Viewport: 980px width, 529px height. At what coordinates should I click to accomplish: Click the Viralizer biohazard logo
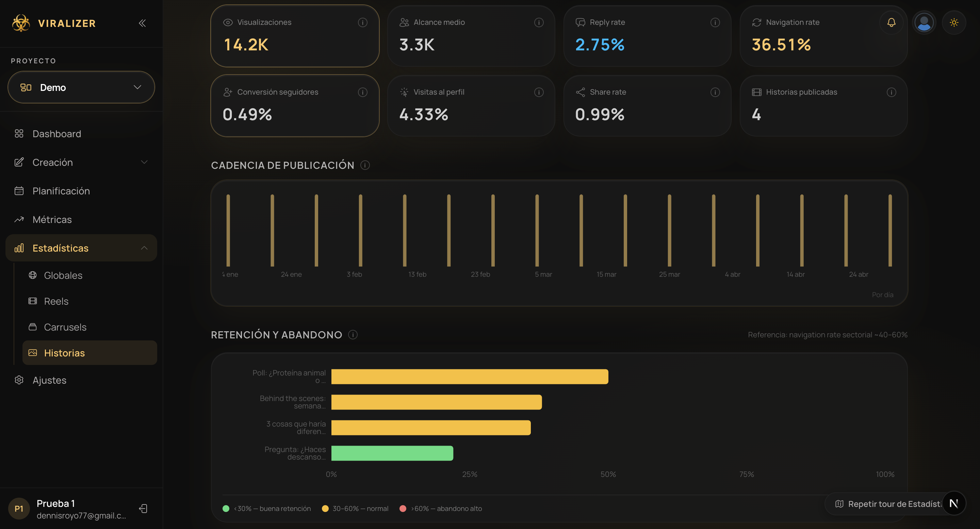tap(21, 23)
